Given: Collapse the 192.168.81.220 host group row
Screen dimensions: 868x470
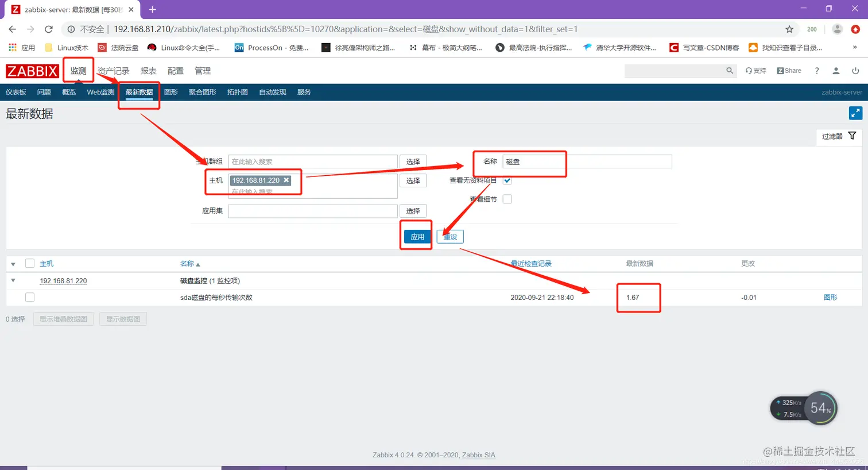Looking at the screenshot, I should (13, 280).
